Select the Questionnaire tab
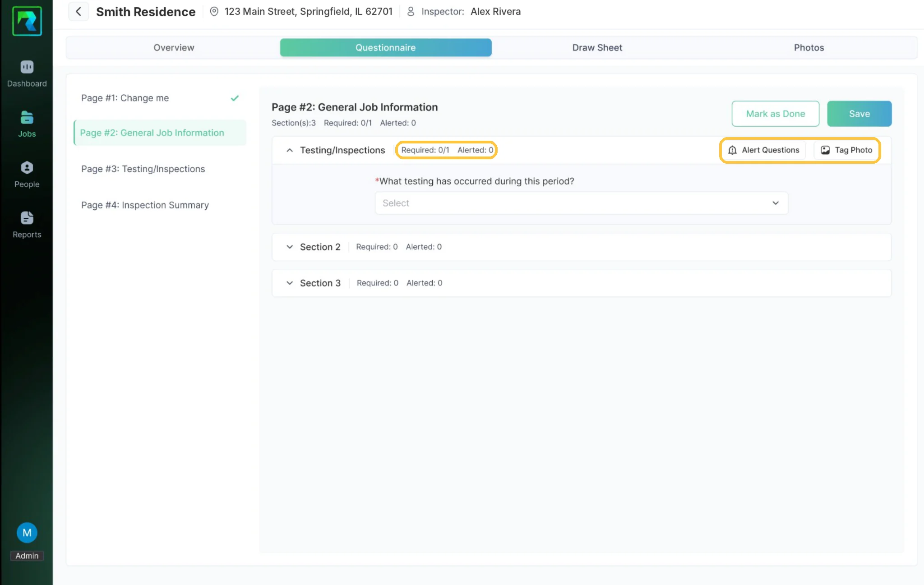This screenshot has width=924, height=585. point(386,47)
